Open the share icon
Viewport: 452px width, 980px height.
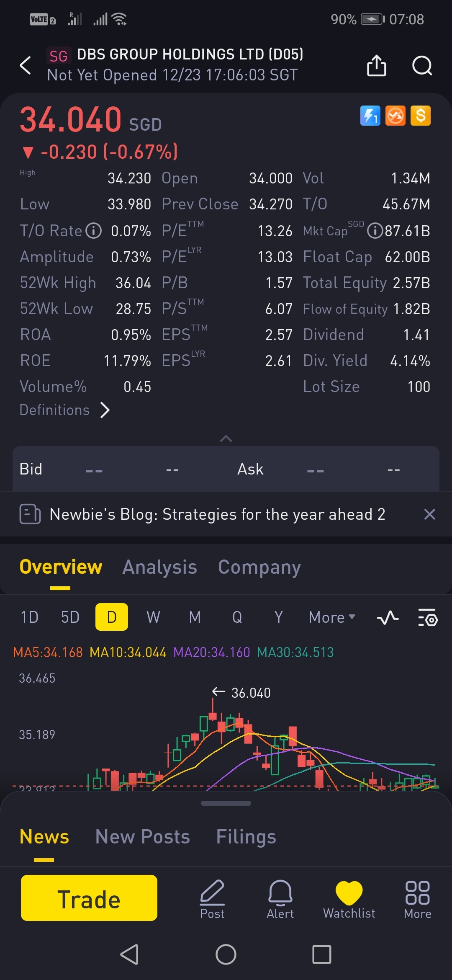coord(376,65)
